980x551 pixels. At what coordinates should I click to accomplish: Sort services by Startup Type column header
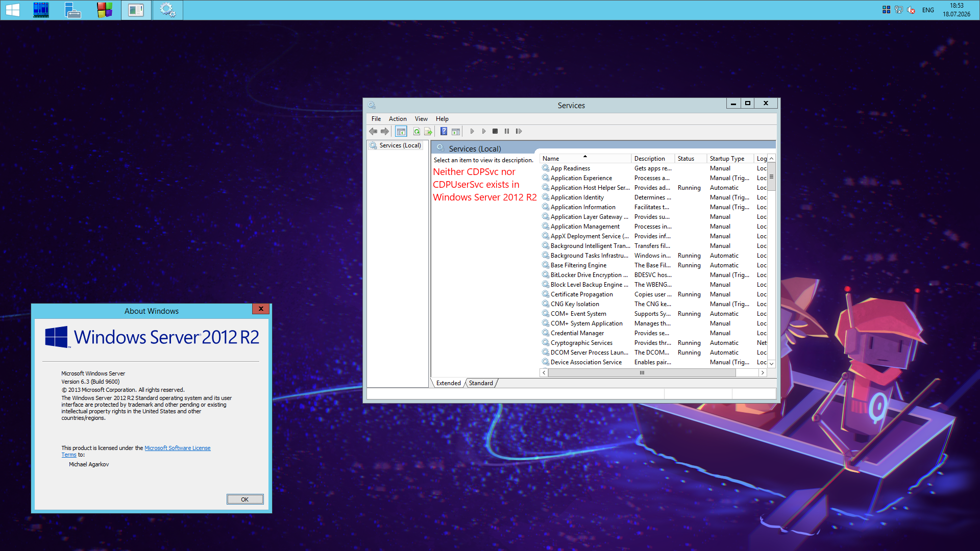pos(730,159)
